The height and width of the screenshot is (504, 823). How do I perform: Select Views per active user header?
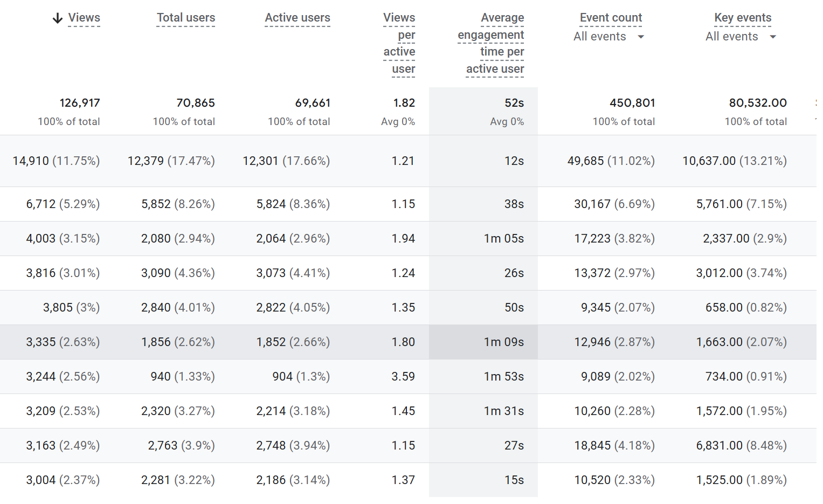click(399, 43)
